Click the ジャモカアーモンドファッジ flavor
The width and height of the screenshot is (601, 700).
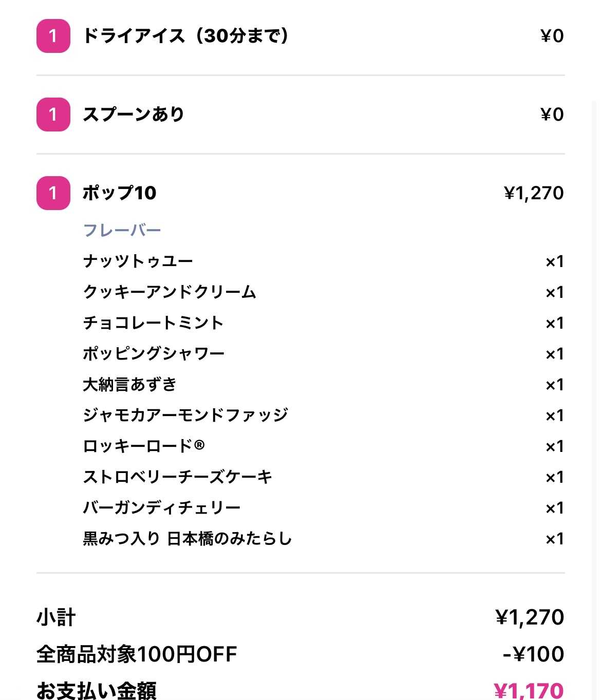(185, 415)
